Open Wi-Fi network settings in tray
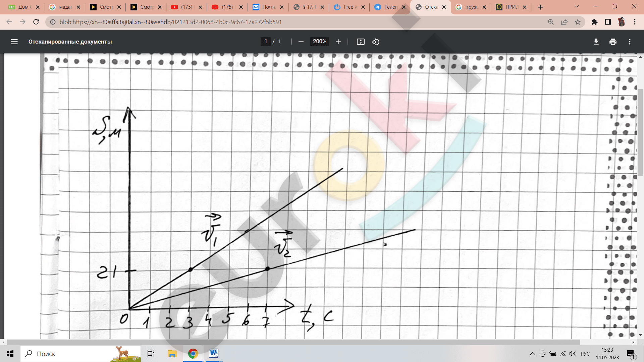Viewport: 644px width, 362px height. pyautogui.click(x=563, y=354)
